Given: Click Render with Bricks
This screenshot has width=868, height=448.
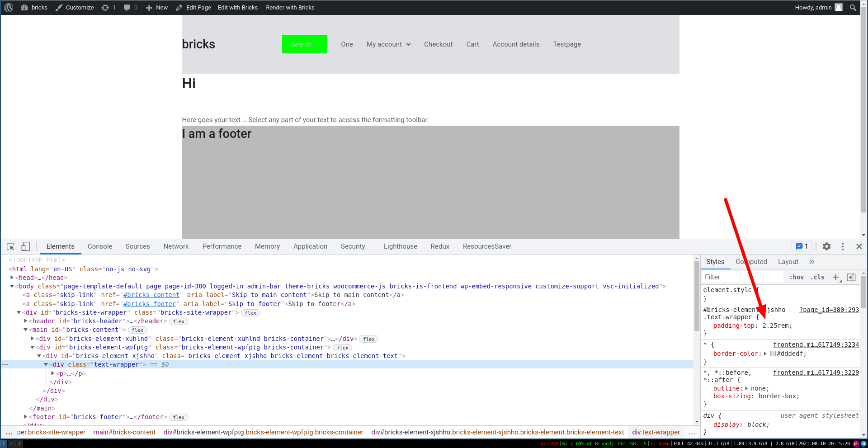Looking at the screenshot, I should pos(290,7).
